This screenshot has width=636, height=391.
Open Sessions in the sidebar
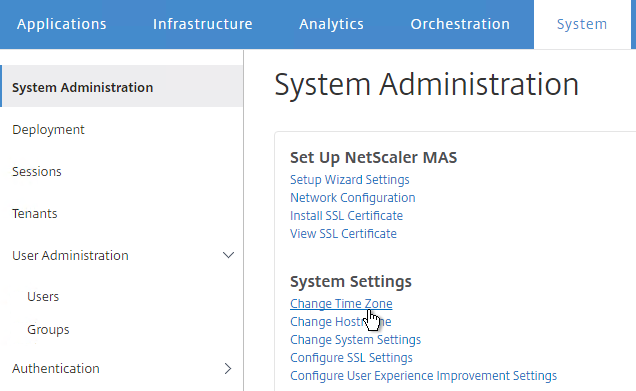click(37, 172)
